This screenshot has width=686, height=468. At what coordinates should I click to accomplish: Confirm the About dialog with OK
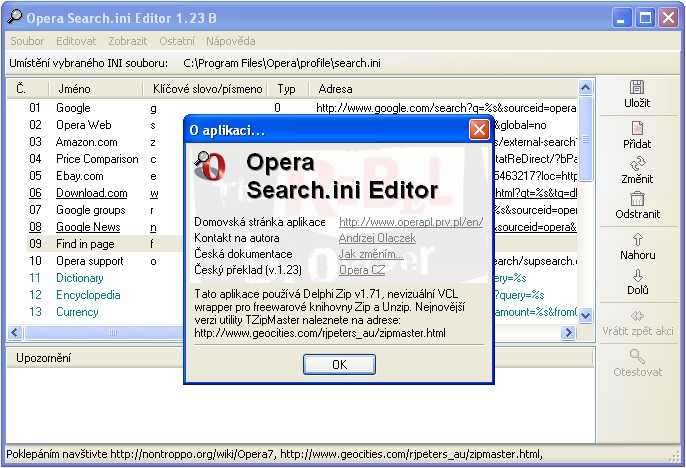click(x=339, y=364)
